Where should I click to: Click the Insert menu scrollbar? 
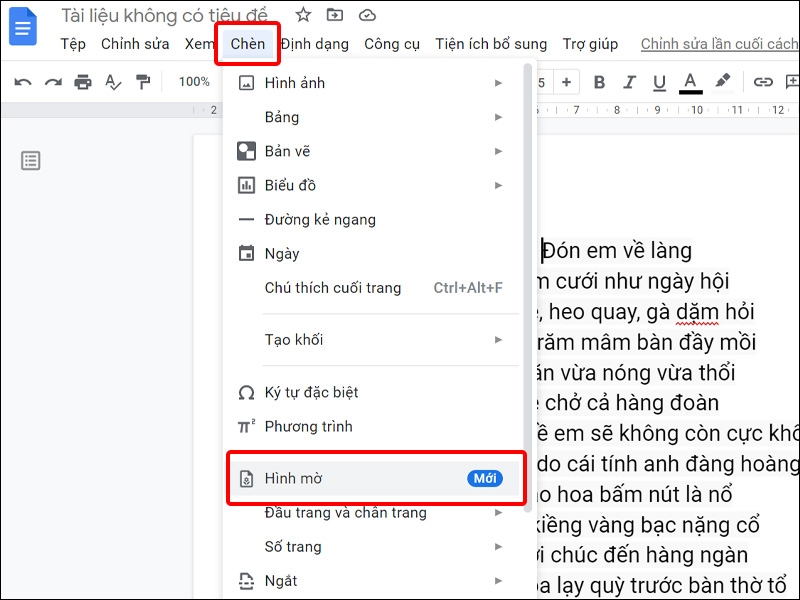pos(528,286)
